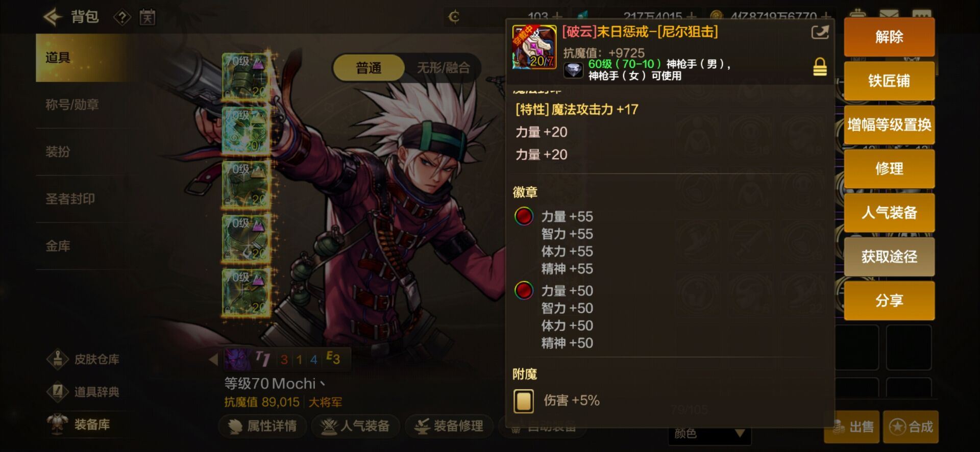The image size is (980, 452).
Task: Open 道具辞典 item dictionary icon
Action: [x=58, y=392]
